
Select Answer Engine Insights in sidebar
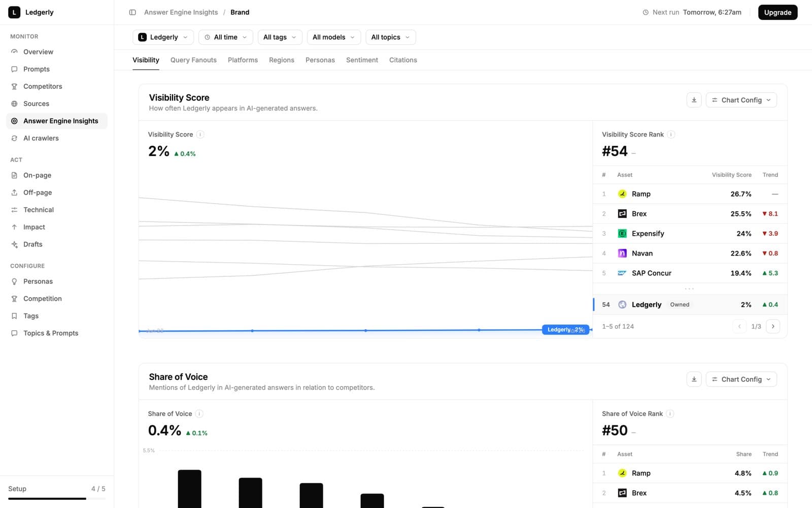pyautogui.click(x=56, y=121)
